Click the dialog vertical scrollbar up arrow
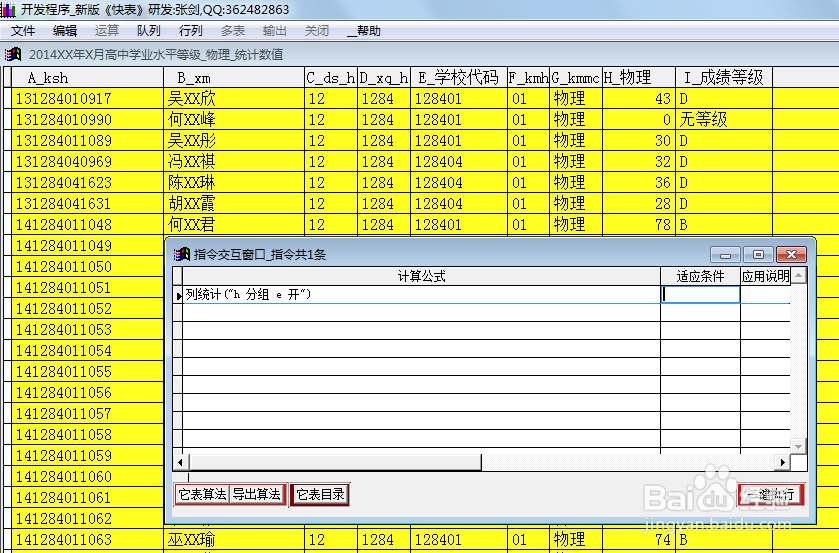 click(798, 276)
